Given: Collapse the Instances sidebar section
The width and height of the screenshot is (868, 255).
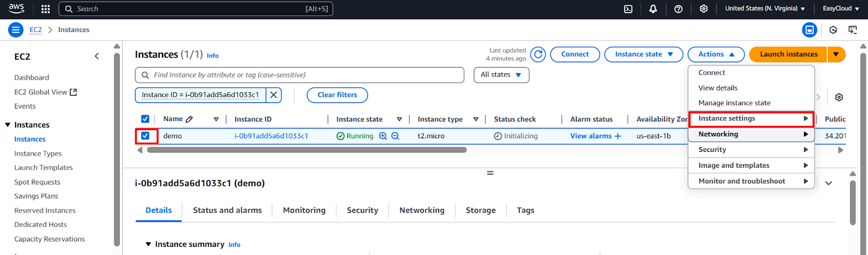Looking at the screenshot, I should click(8, 125).
